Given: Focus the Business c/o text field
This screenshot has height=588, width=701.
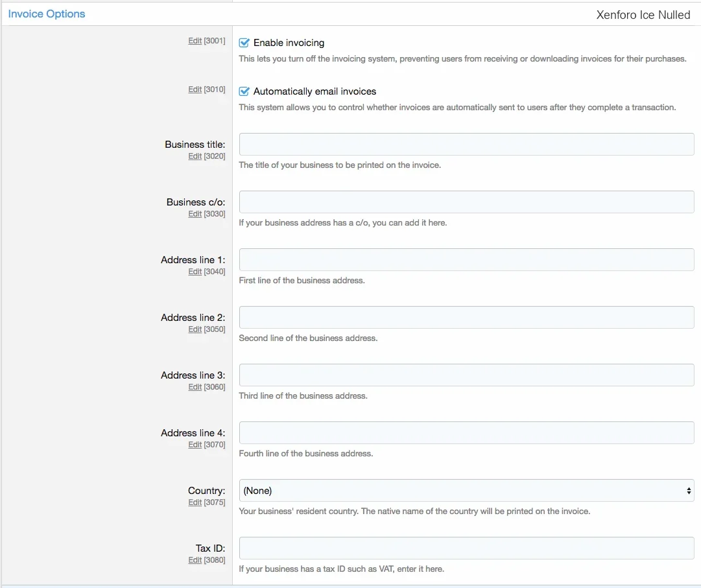Looking at the screenshot, I should (466, 202).
